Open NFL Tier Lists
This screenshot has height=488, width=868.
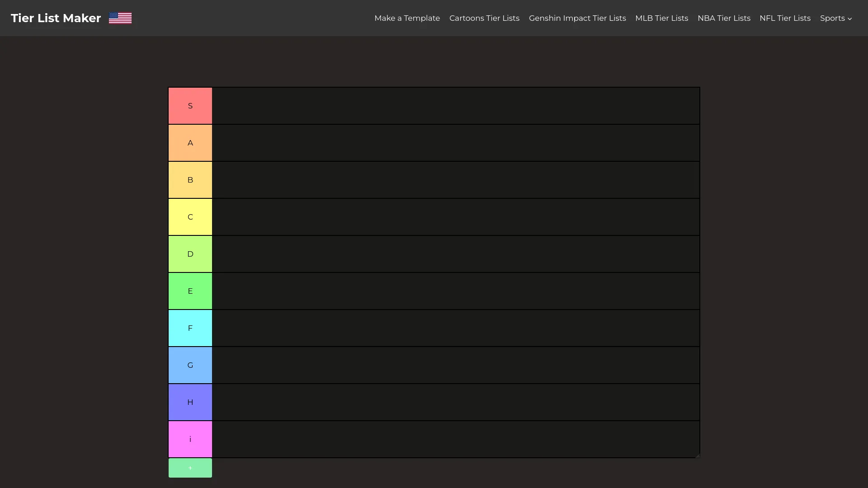pyautogui.click(x=785, y=18)
